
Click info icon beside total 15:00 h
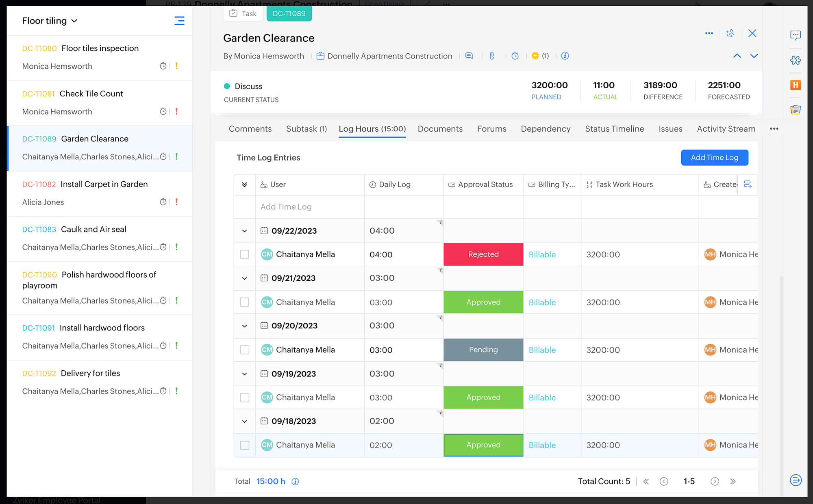(x=296, y=482)
